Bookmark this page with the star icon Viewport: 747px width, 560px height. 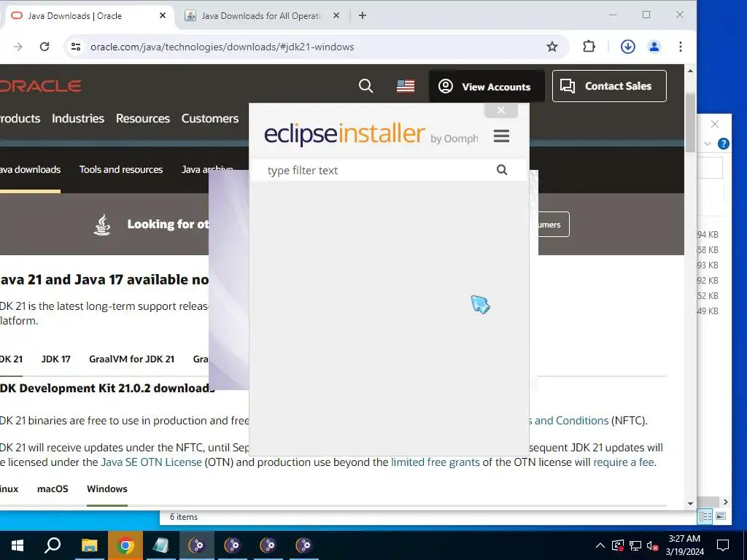[x=551, y=47]
